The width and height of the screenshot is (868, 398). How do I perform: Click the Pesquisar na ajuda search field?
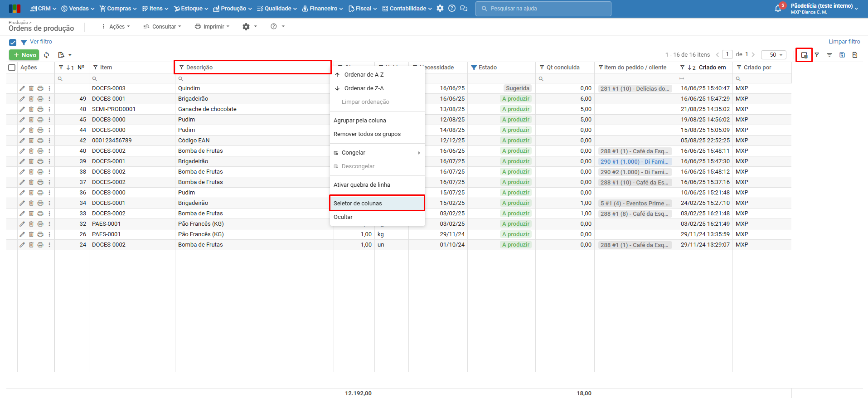point(543,9)
